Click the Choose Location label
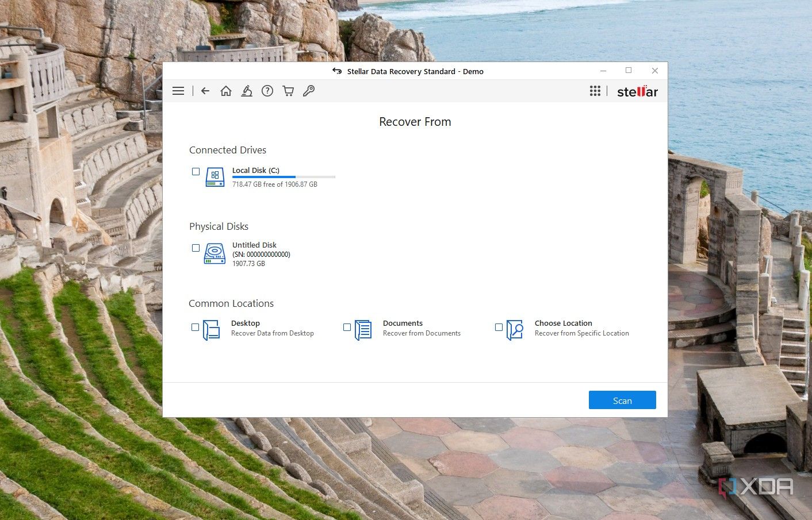The image size is (812, 520). click(564, 323)
